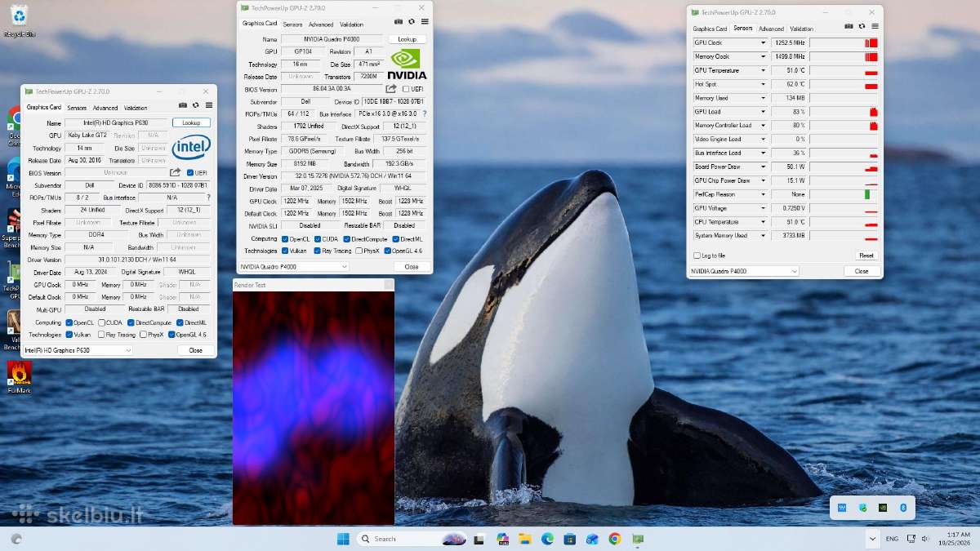Click the screenshot camera icon in the Quadro P4000 Graphics Card window
Screen dimensions: 980x551
[x=399, y=22]
